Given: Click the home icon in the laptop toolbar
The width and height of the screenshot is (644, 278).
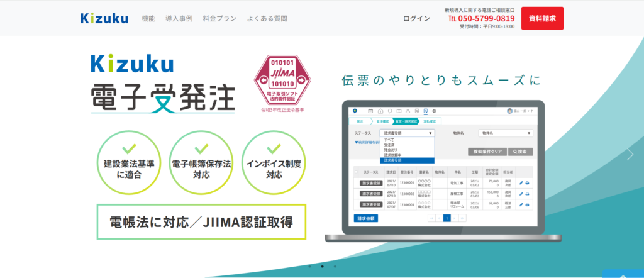Looking at the screenshot, I should point(380,111).
